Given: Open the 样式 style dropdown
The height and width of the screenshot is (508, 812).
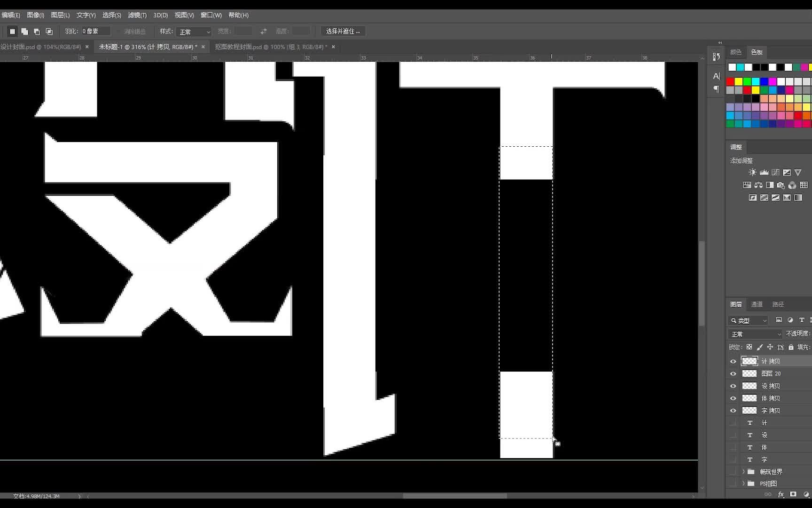Looking at the screenshot, I should pos(194,32).
